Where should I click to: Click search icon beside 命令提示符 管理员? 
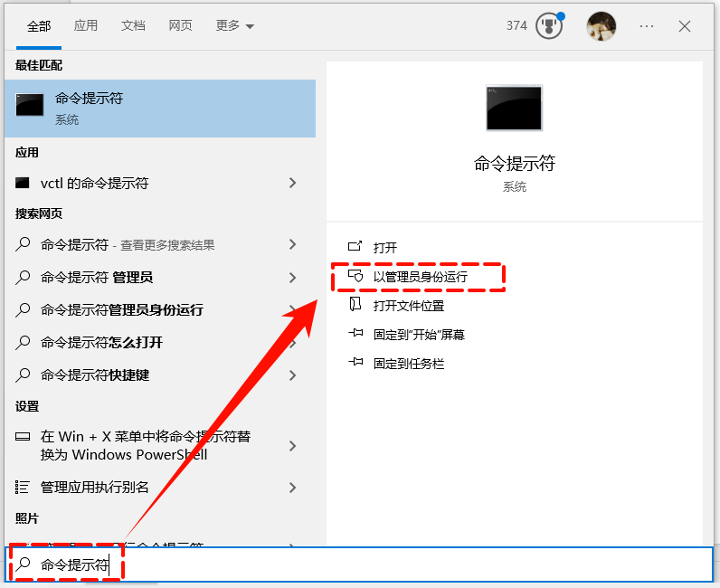point(23,278)
